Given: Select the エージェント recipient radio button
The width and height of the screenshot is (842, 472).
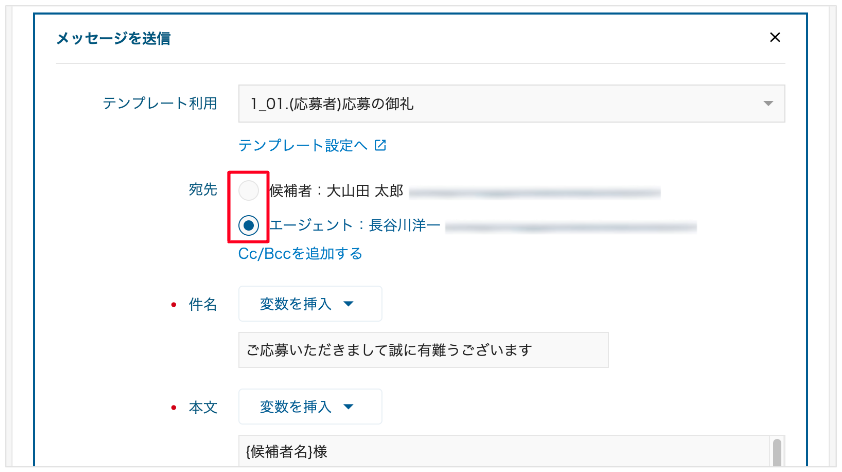Looking at the screenshot, I should tap(249, 226).
